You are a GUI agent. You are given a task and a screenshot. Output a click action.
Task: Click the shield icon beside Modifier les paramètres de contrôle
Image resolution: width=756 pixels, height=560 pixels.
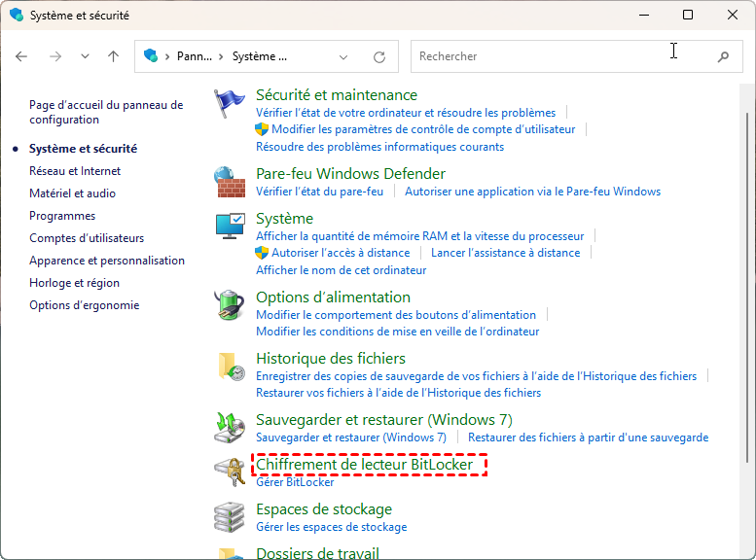262,129
